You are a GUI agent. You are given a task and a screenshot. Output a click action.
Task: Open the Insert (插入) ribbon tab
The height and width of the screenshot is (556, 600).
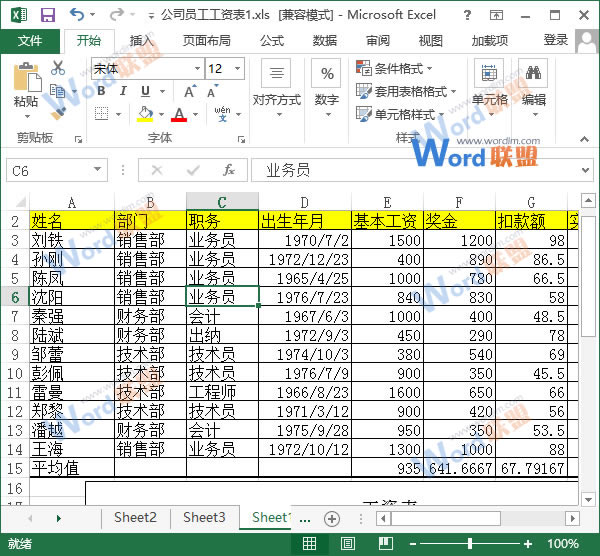click(142, 41)
